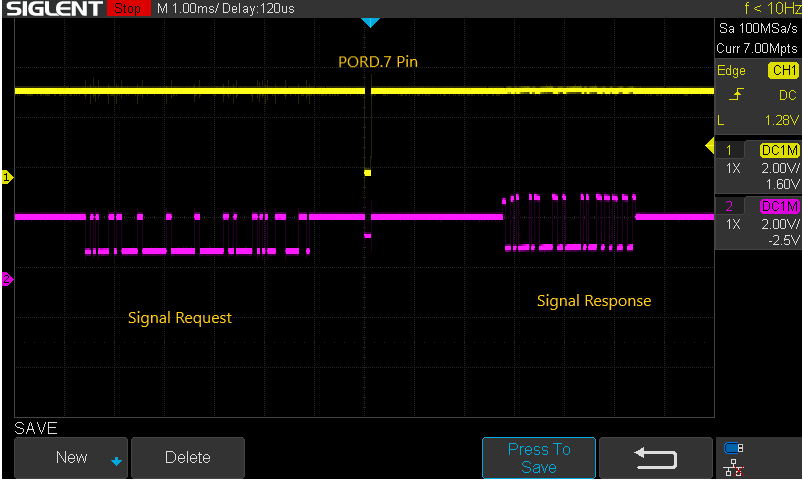This screenshot has width=803, height=481.
Task: Click the USB device status icon
Action: point(733,448)
